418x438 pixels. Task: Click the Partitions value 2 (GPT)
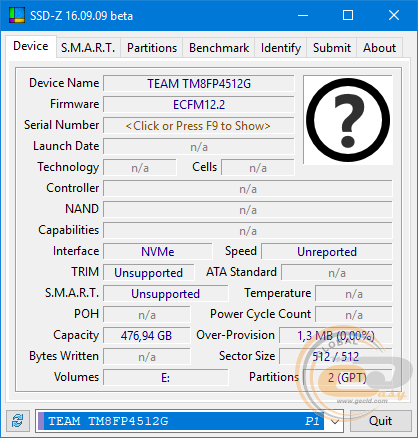point(348,378)
